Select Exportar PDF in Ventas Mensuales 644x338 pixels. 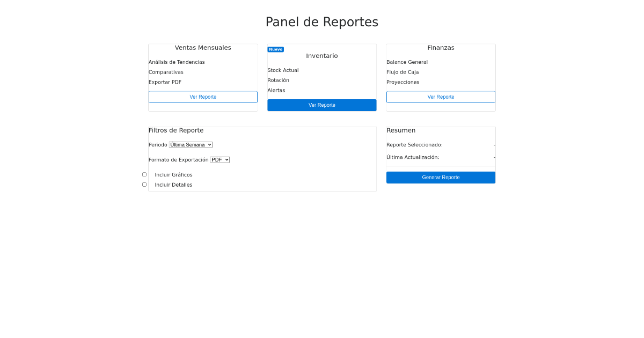tap(165, 82)
